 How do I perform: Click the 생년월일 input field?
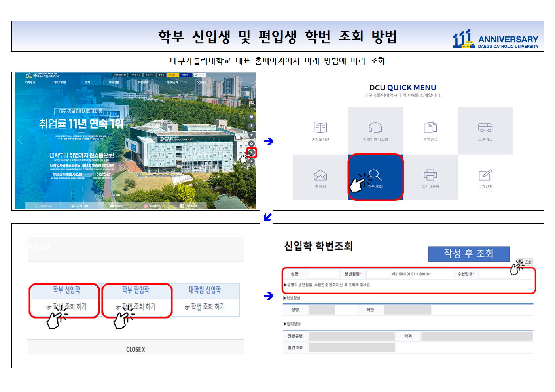(378, 274)
